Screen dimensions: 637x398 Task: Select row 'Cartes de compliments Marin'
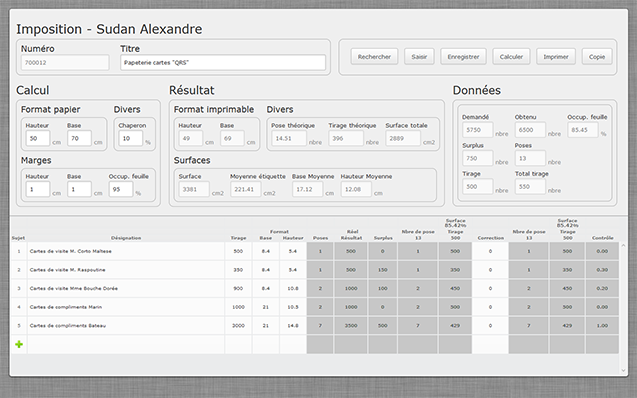pos(315,307)
